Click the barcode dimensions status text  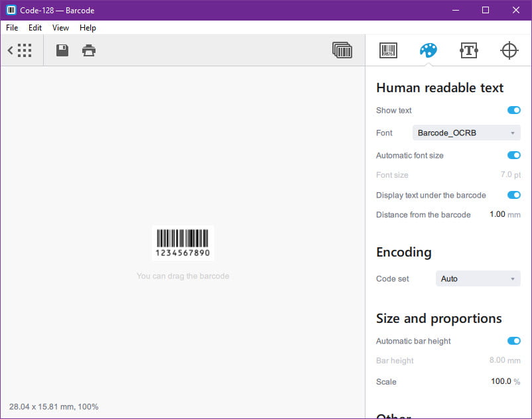[54, 406]
